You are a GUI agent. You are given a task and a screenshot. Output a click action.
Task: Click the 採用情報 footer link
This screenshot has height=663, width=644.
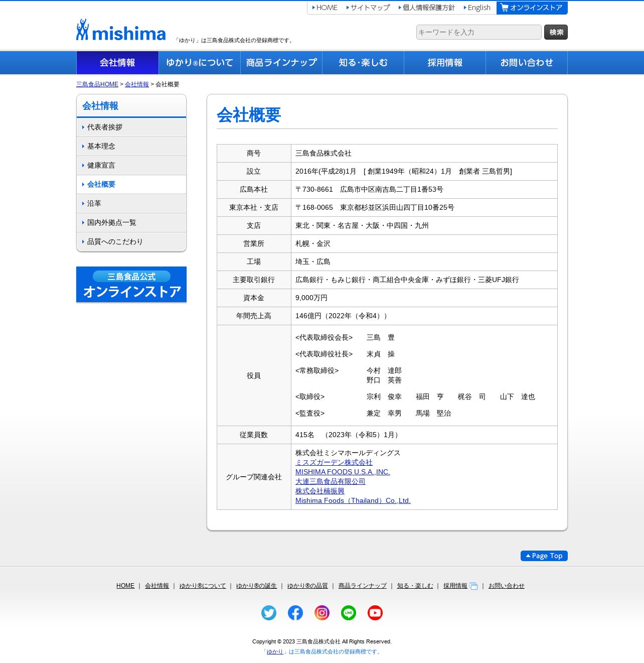(455, 586)
